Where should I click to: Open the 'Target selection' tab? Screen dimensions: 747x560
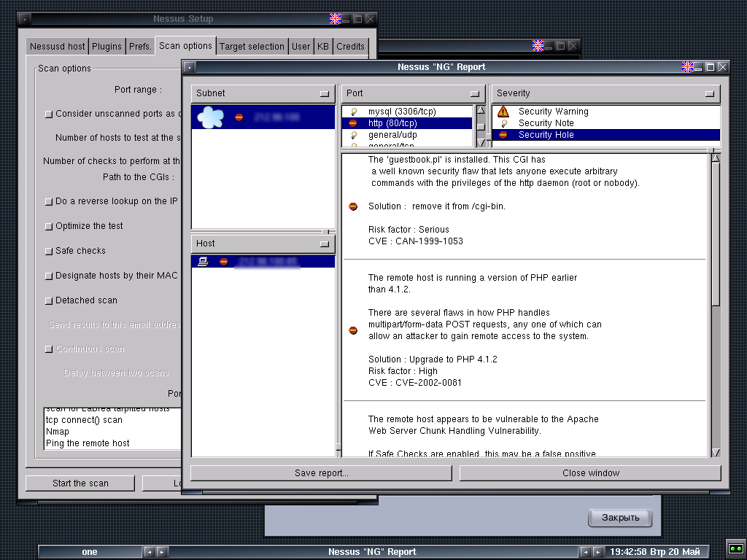(252, 47)
